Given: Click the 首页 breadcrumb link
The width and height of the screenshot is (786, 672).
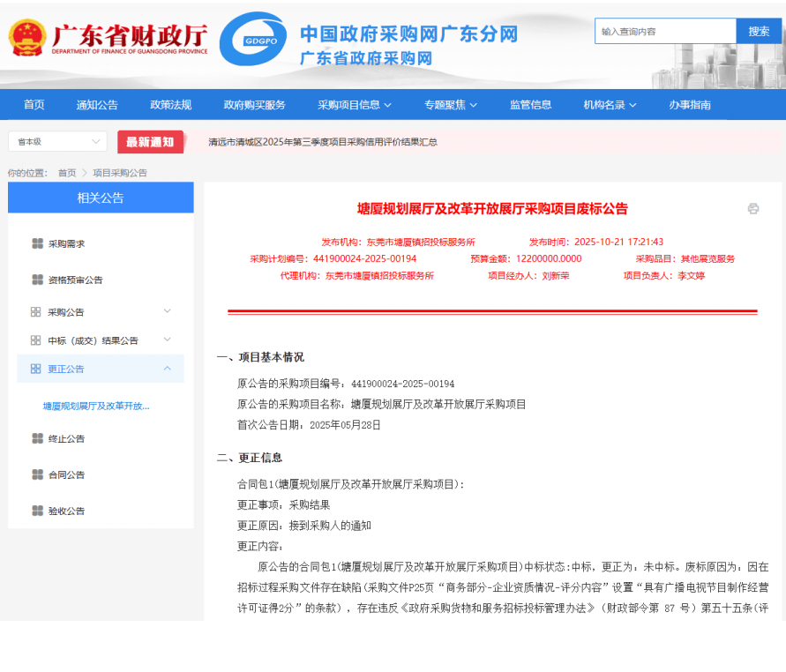Looking at the screenshot, I should pos(67,173).
